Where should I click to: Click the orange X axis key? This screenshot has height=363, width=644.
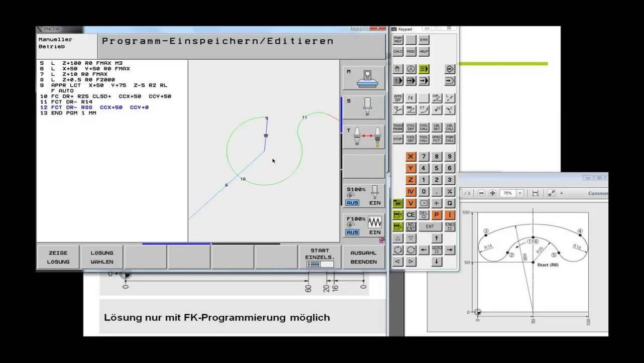(411, 157)
